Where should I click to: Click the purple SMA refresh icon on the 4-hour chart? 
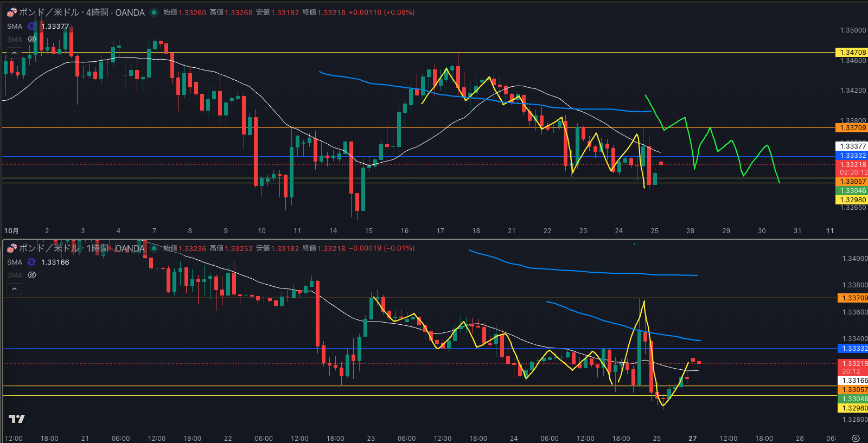(31, 26)
